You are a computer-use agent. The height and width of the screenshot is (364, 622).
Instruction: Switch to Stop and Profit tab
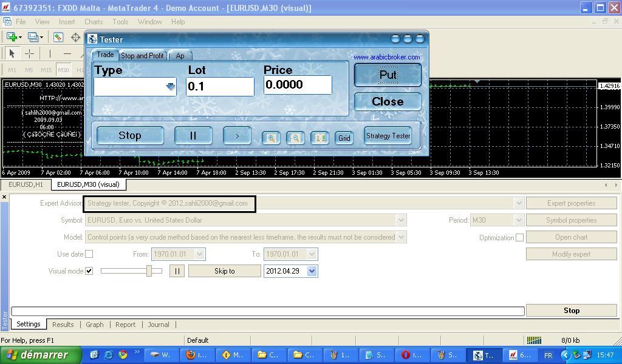click(142, 55)
